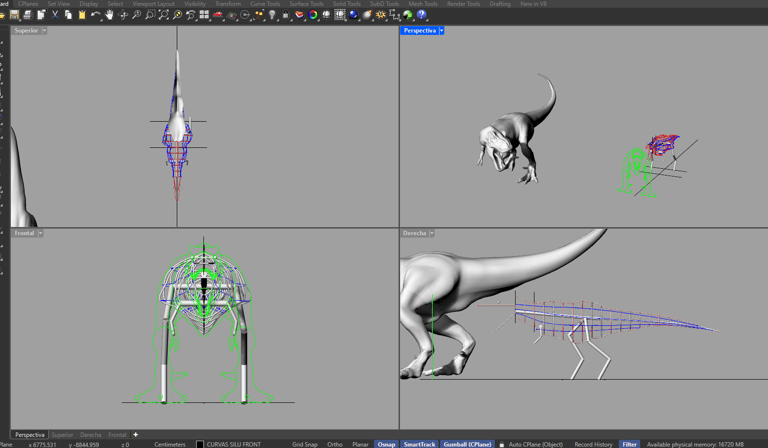Open the Perspectiva viewport dropdown arrow
This screenshot has height=448, width=768.
point(442,31)
